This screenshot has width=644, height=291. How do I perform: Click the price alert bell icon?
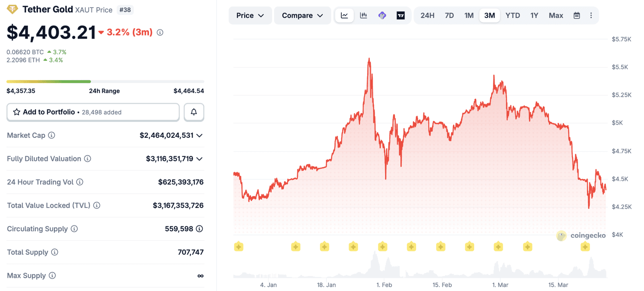194,112
